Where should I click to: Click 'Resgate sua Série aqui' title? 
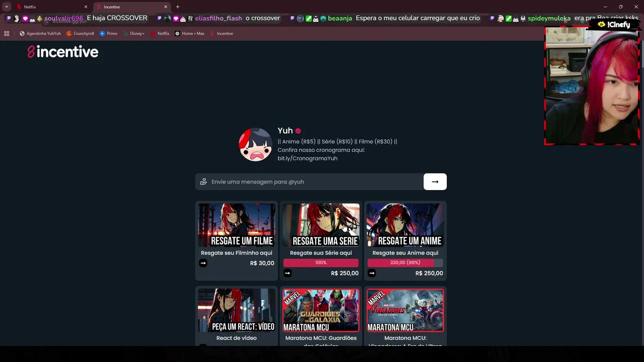click(321, 253)
